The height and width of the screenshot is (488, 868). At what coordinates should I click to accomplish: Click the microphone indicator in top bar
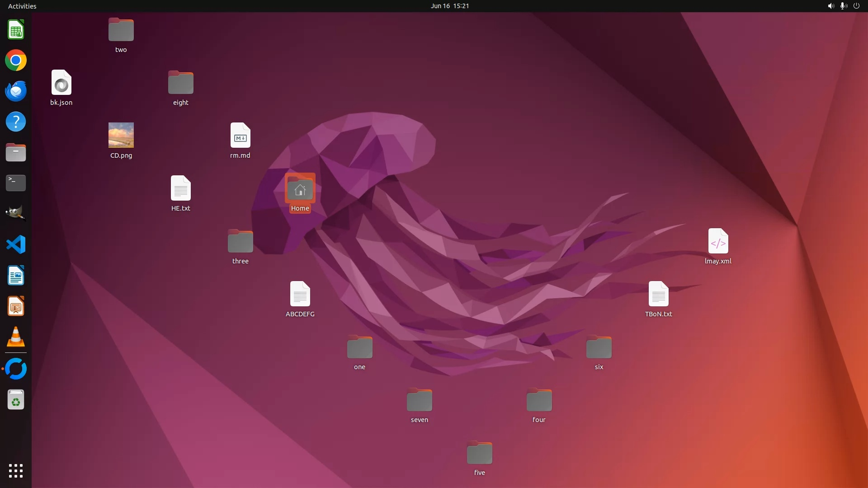click(x=843, y=6)
